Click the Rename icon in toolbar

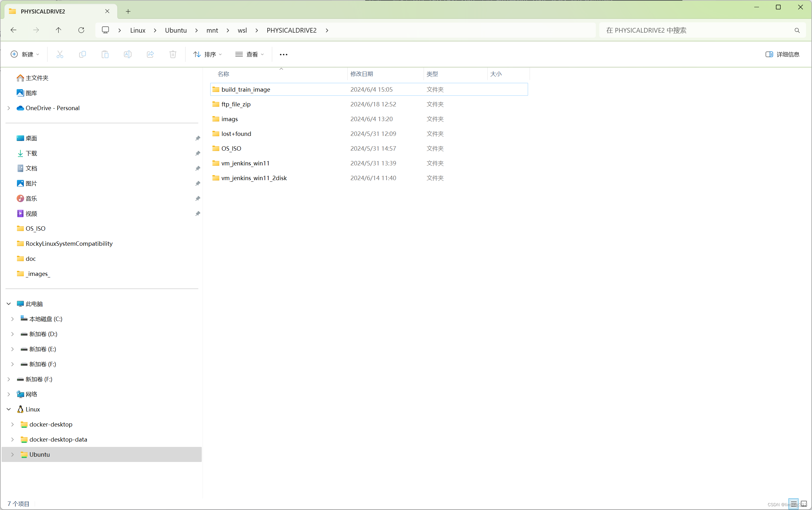point(127,54)
